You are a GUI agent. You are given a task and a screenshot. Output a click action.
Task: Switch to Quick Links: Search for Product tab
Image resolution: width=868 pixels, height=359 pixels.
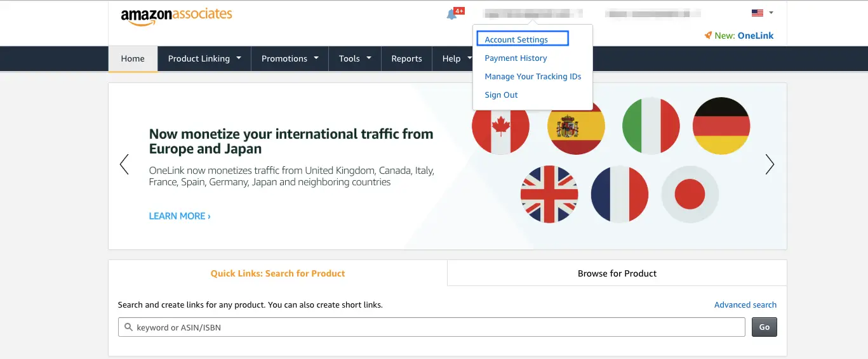277,273
